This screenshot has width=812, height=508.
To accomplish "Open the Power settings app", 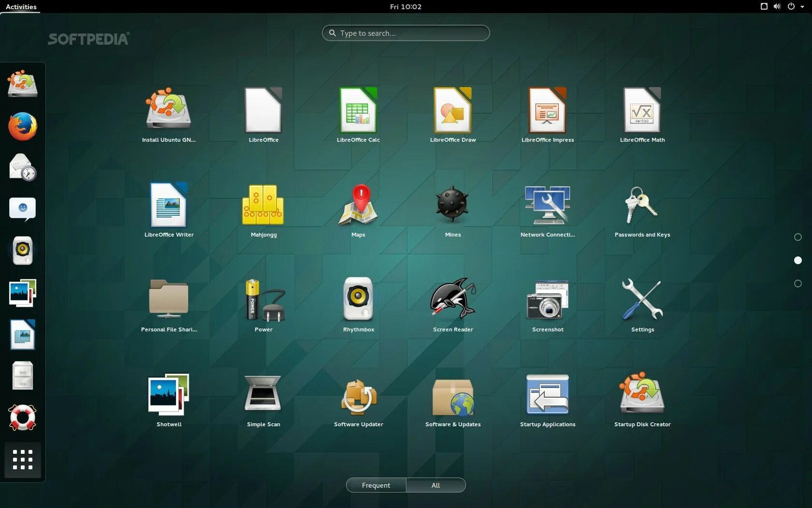I will 263,304.
